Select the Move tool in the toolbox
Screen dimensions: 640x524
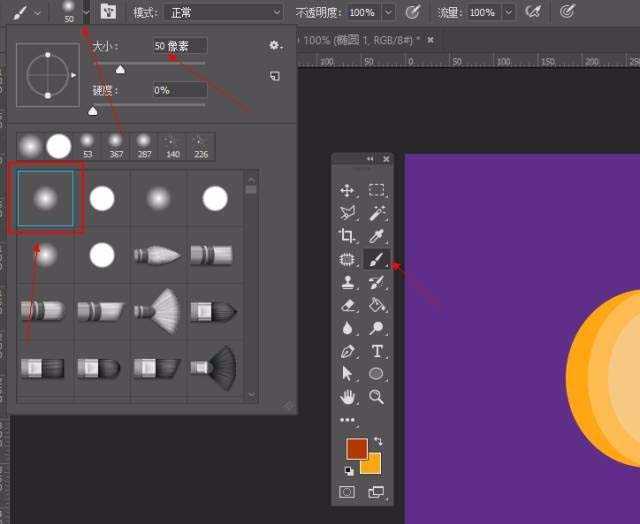347,190
